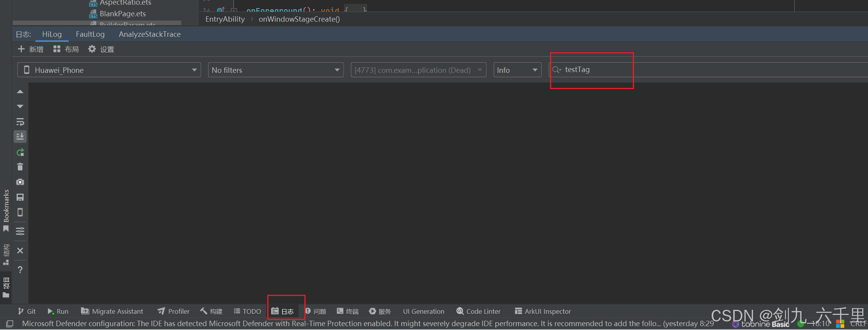Toggle soft-wrap icon in HiLog toolbar
The width and height of the screenshot is (868, 330).
[x=20, y=122]
